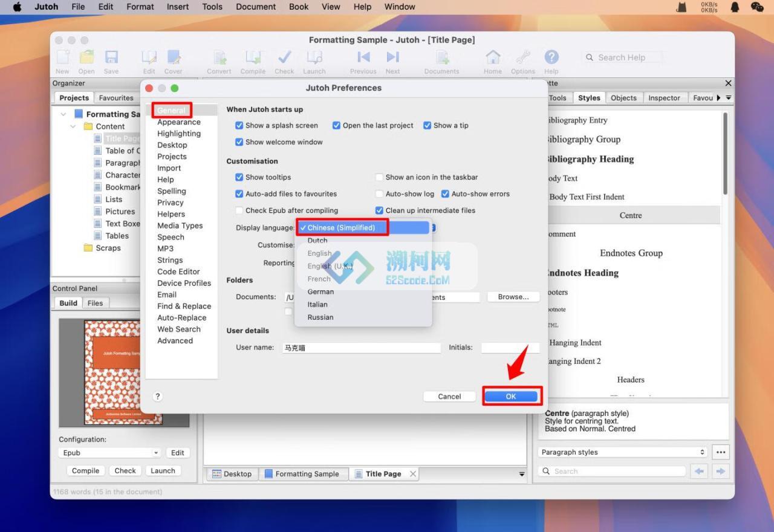The image size is (774, 532).
Task: Select German in language list
Action: pyautogui.click(x=363, y=291)
